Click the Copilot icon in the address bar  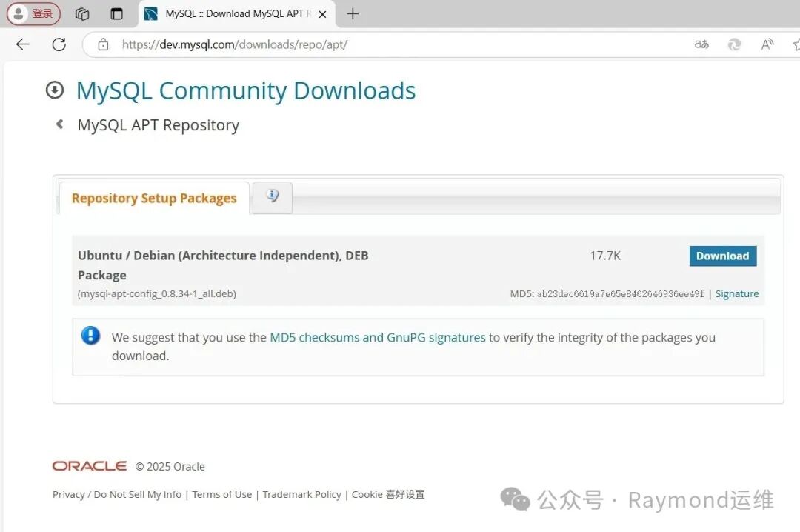[734, 44]
